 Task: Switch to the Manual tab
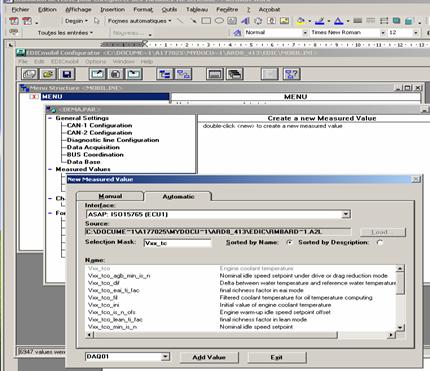pos(110,196)
